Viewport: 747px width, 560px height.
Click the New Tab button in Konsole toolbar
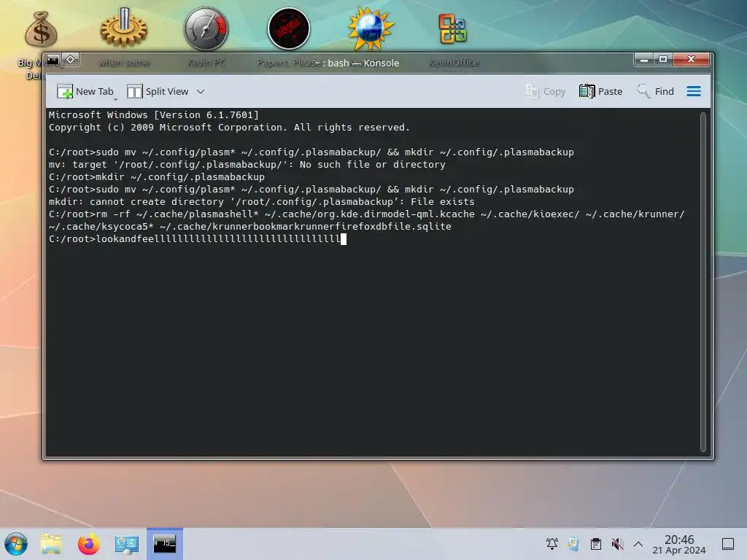pos(85,91)
